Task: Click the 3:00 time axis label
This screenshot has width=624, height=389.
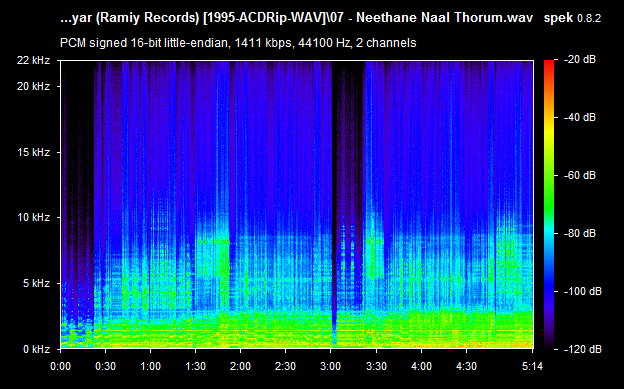Action: 330,366
